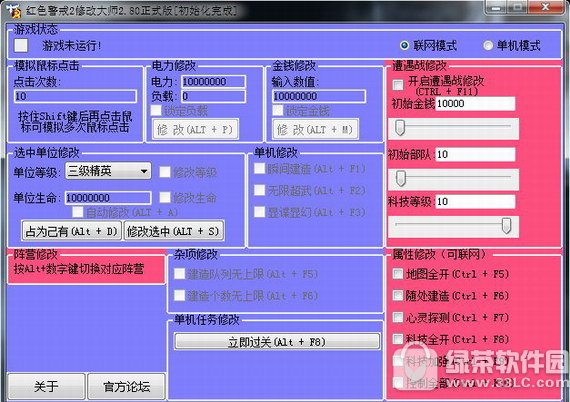The height and width of the screenshot is (402, 570).
Task: Select 联网模式 radio button
Action: (x=404, y=45)
